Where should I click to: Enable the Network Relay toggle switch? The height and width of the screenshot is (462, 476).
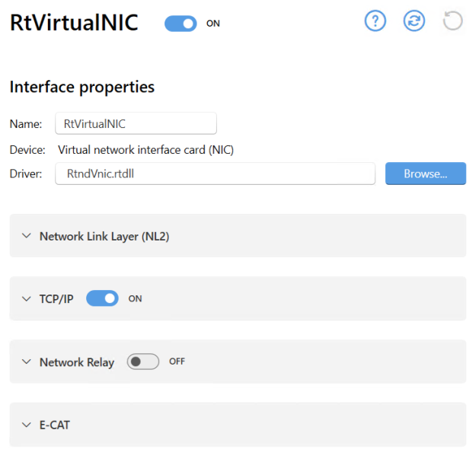(x=142, y=362)
